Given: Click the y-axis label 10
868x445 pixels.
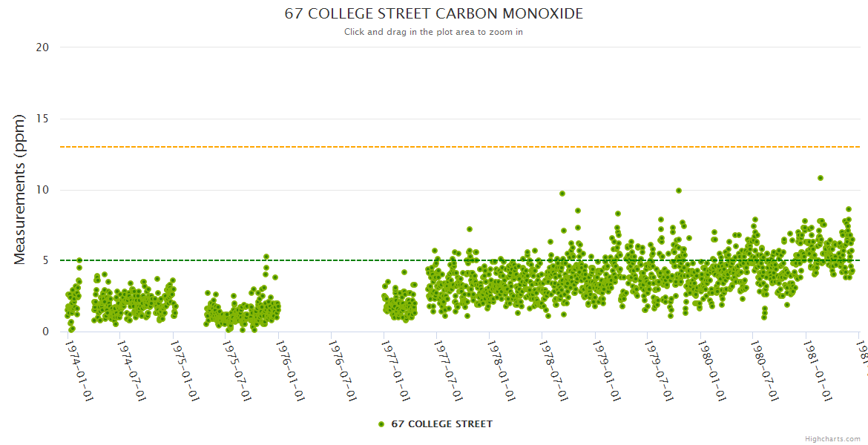Looking at the screenshot, I should tap(42, 190).
